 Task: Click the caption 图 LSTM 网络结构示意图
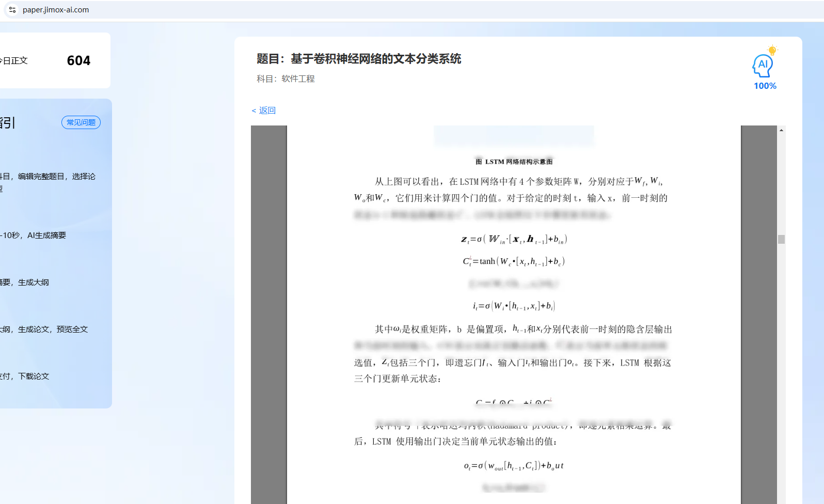point(514,162)
